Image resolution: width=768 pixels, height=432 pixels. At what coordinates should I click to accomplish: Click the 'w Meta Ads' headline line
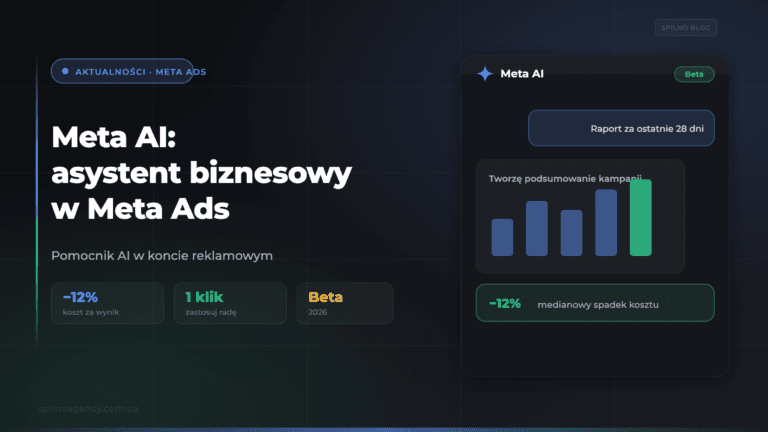(x=141, y=209)
